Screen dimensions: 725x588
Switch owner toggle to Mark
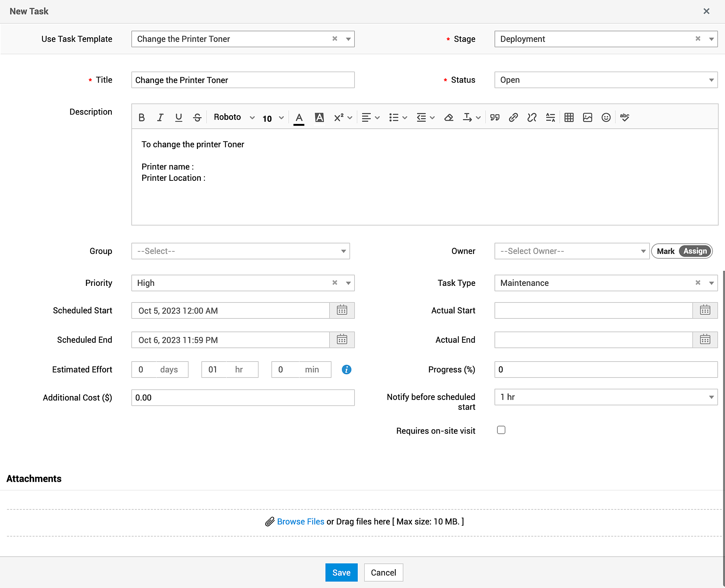pyautogui.click(x=665, y=251)
